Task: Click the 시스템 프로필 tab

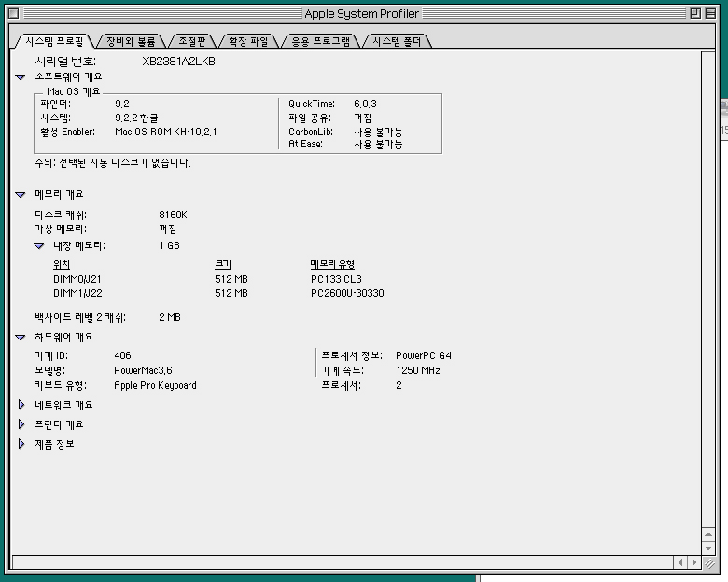Action: click(53, 42)
